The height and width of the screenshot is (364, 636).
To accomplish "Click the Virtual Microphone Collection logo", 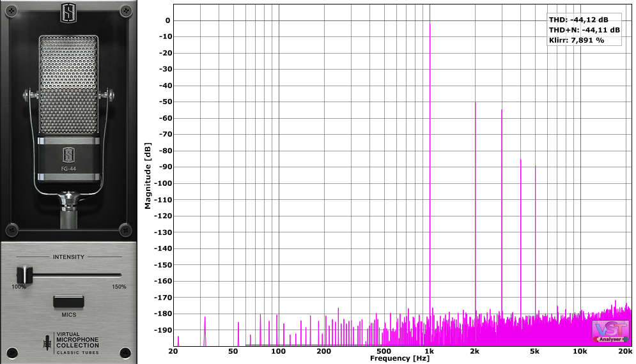I will pos(71,344).
